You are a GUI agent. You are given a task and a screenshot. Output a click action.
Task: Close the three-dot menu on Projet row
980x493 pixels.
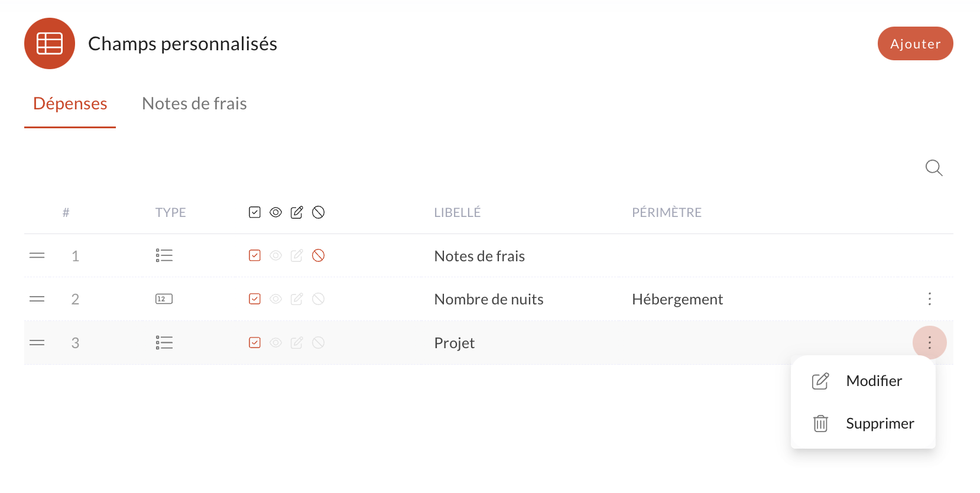(x=930, y=343)
